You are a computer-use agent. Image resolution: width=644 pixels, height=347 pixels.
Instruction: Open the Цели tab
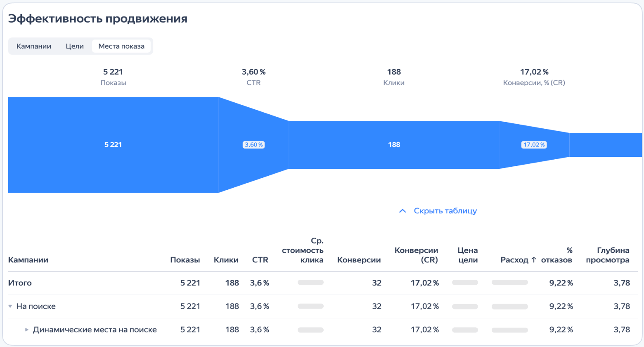tap(75, 46)
